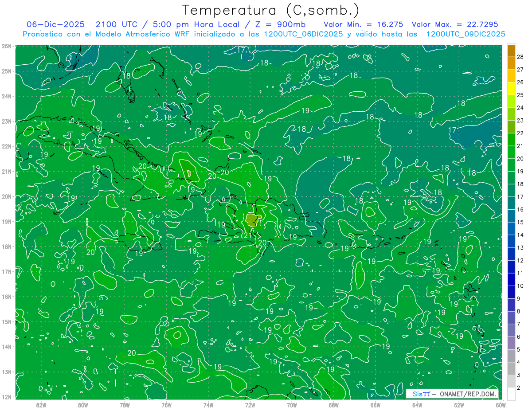The width and height of the screenshot is (532, 411).
Task: Click the "12N" latitude axis label
Action: [x=7, y=397]
